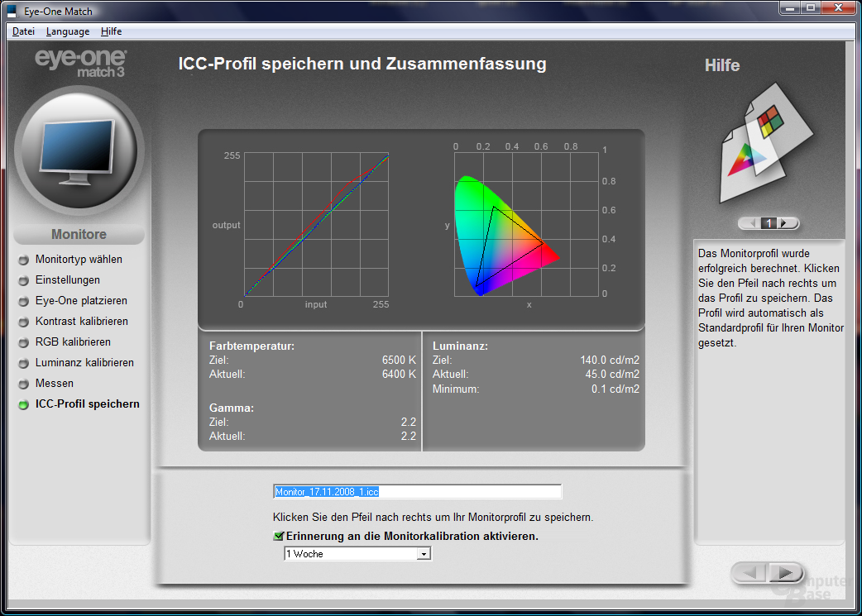Click the Farbtemperatur Ziel value 6500 K
862x616 pixels.
(x=399, y=360)
